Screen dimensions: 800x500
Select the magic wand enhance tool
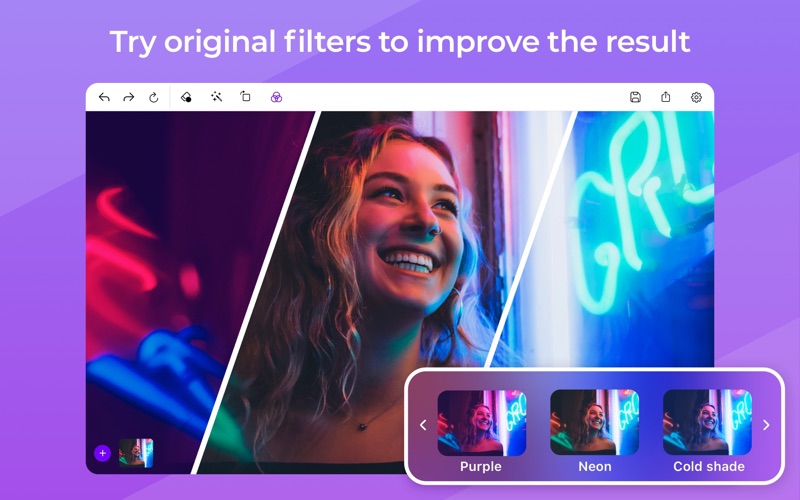[x=216, y=97]
